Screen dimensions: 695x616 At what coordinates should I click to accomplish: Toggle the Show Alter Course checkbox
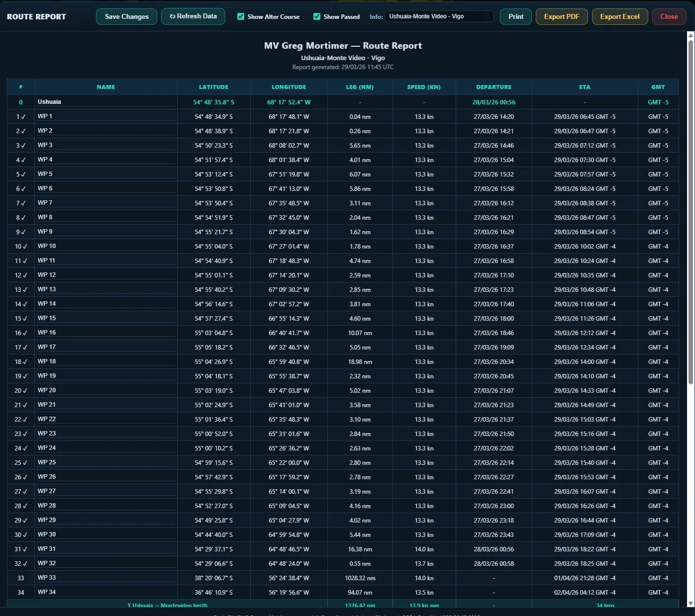(241, 16)
